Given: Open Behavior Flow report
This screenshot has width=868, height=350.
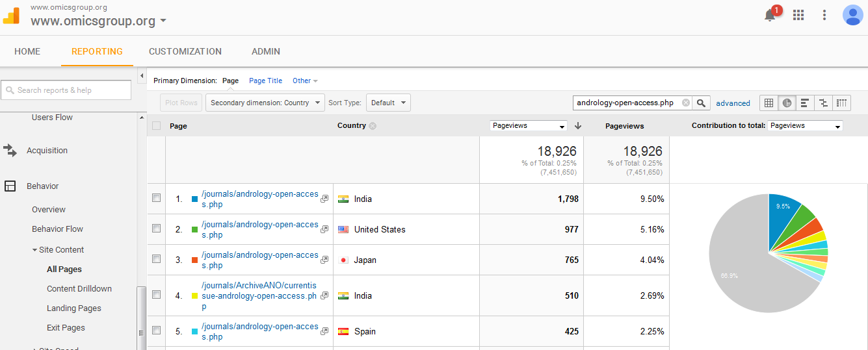Looking at the screenshot, I should click(x=57, y=229).
